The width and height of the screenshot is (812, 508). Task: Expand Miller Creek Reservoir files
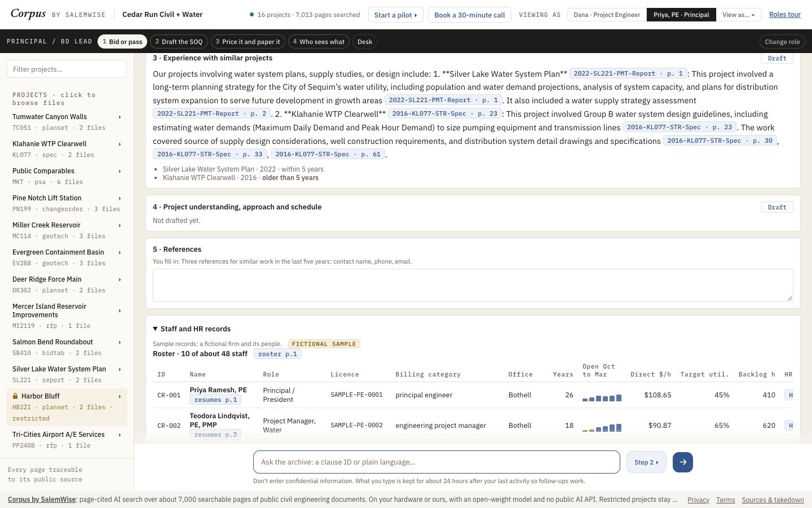[120, 225]
